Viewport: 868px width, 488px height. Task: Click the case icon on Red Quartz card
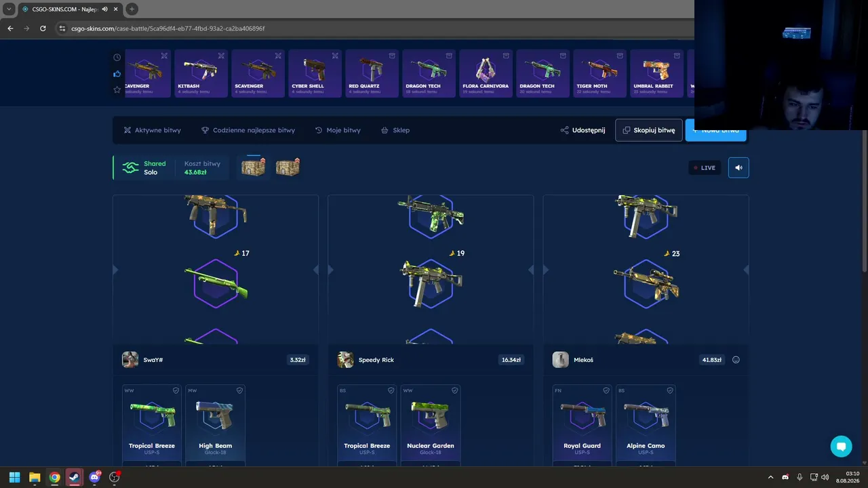392,56
